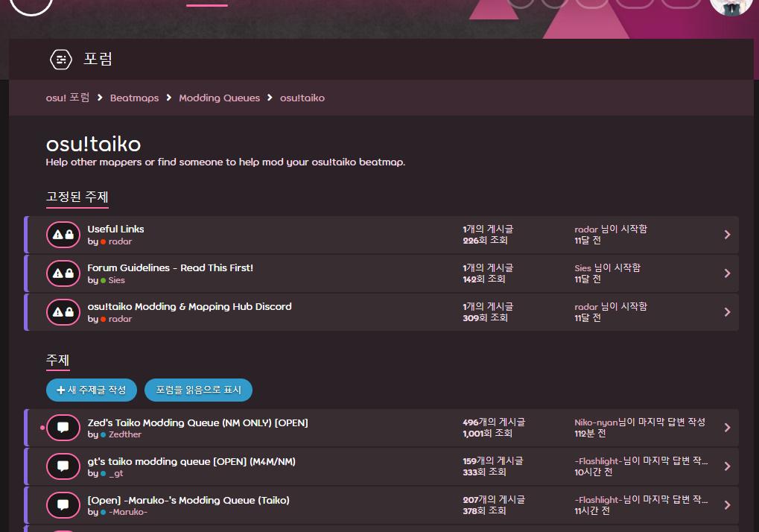Open the Beatmaps breadcrumb
Screen dimensions: 759x532
pyautogui.click(x=134, y=98)
